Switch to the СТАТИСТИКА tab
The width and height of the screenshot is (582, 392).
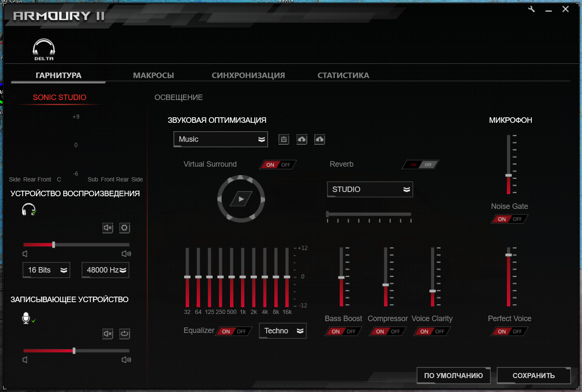(343, 76)
